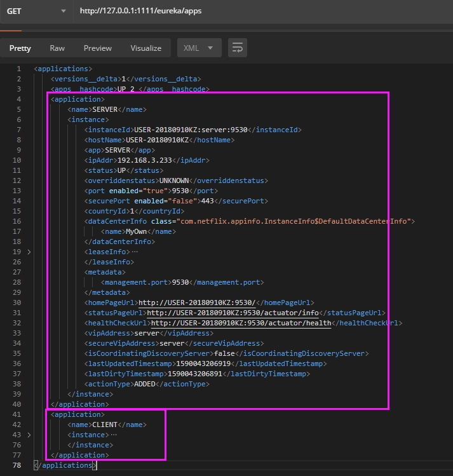This screenshot has width=453, height=476.
Task: Select the Visualize tab
Action: point(146,48)
